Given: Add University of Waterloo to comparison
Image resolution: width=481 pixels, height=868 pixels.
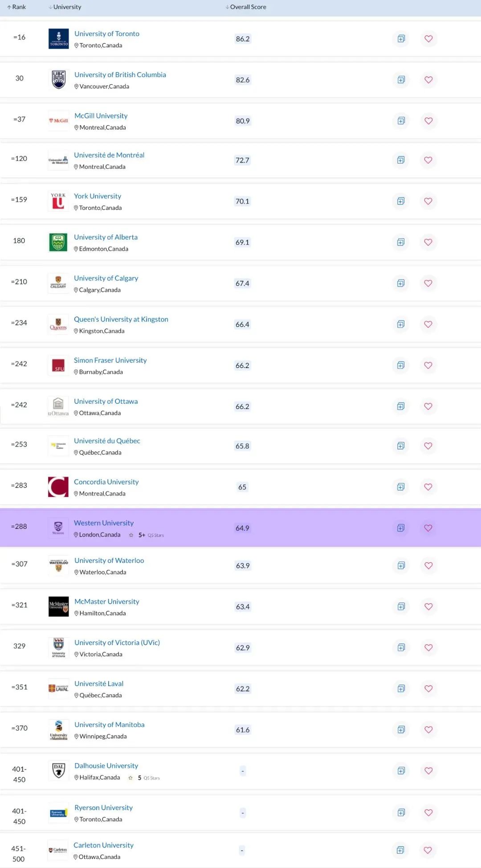Looking at the screenshot, I should 400,565.
